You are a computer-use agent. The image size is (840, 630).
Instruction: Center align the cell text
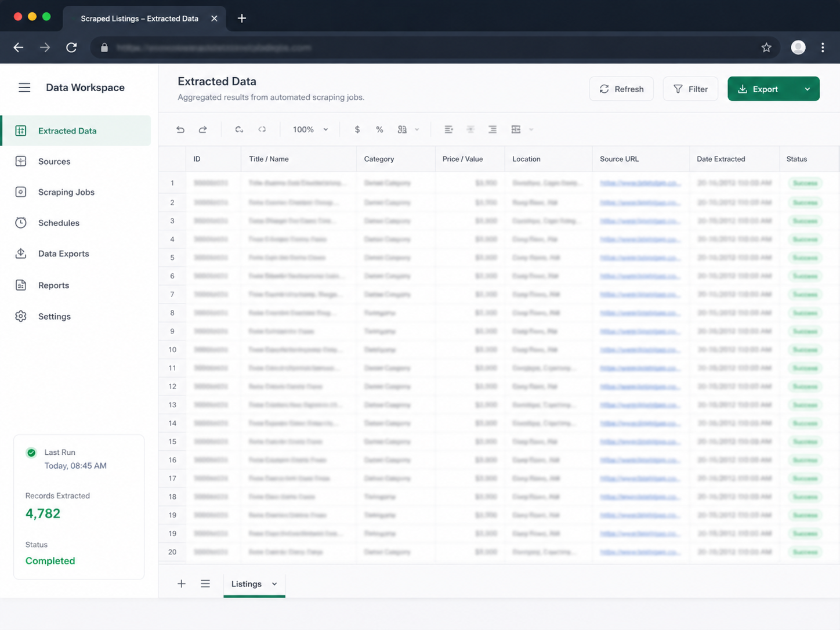click(470, 129)
